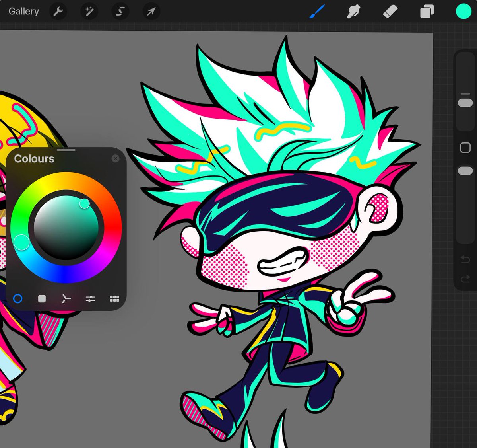Open the Transform arrow tool
Viewport: 477px width, 448px height.
click(x=150, y=11)
